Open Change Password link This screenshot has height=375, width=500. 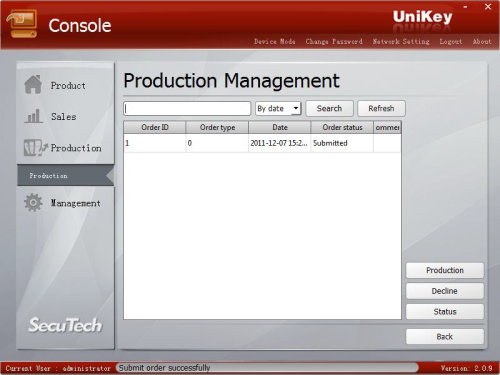(x=334, y=42)
